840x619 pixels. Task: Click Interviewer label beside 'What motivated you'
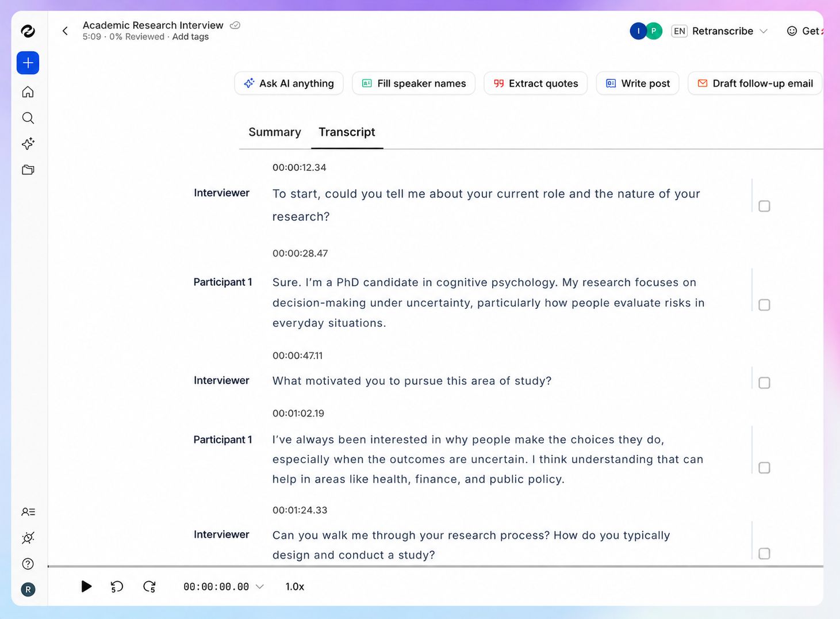[x=221, y=380]
